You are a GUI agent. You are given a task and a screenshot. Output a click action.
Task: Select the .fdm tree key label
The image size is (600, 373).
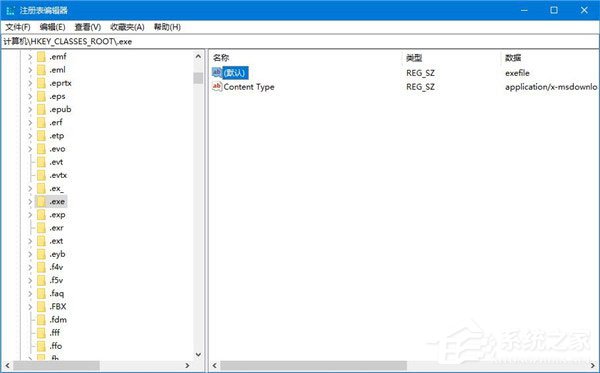click(x=58, y=320)
